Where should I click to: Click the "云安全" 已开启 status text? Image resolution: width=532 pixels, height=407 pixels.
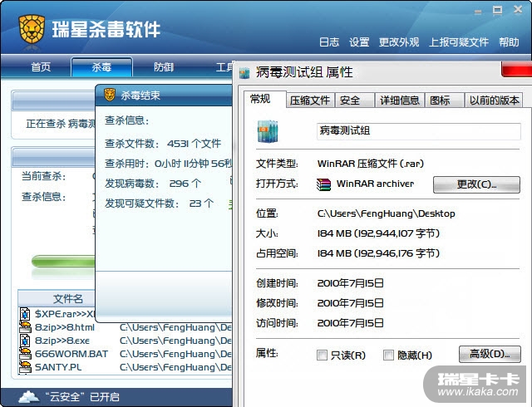click(82, 396)
